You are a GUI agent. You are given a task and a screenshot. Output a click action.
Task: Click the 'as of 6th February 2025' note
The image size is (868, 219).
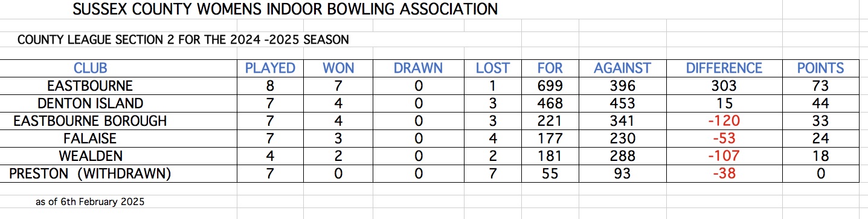[90, 202]
